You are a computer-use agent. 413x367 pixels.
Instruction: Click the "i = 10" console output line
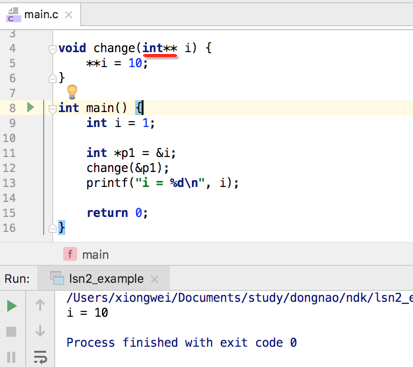(87, 313)
